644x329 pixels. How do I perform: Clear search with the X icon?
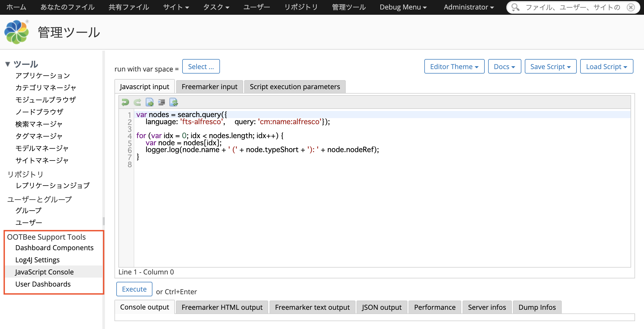click(x=631, y=7)
